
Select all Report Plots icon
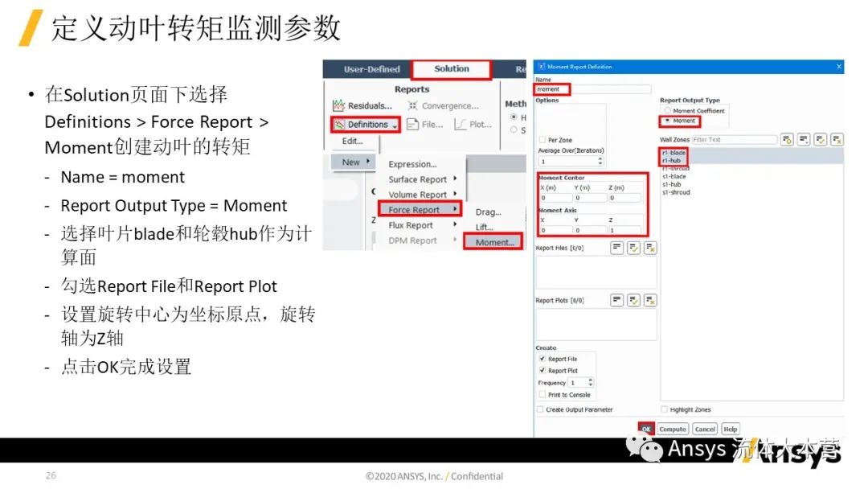tap(633, 300)
